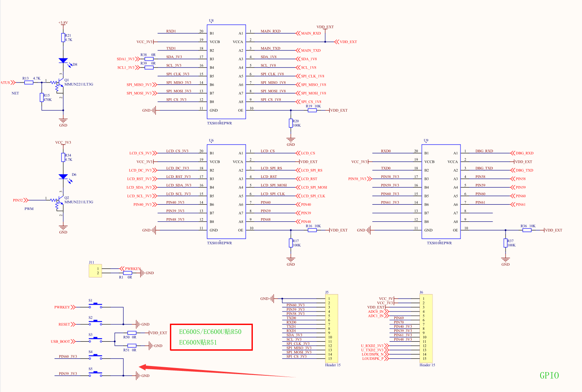Click switch S5 on PIN59_3V3 line
The height and width of the screenshot is (392, 582).
coord(96,374)
